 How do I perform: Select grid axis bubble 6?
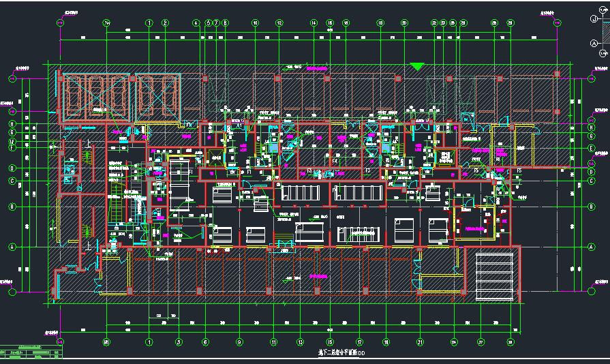[205, 342]
